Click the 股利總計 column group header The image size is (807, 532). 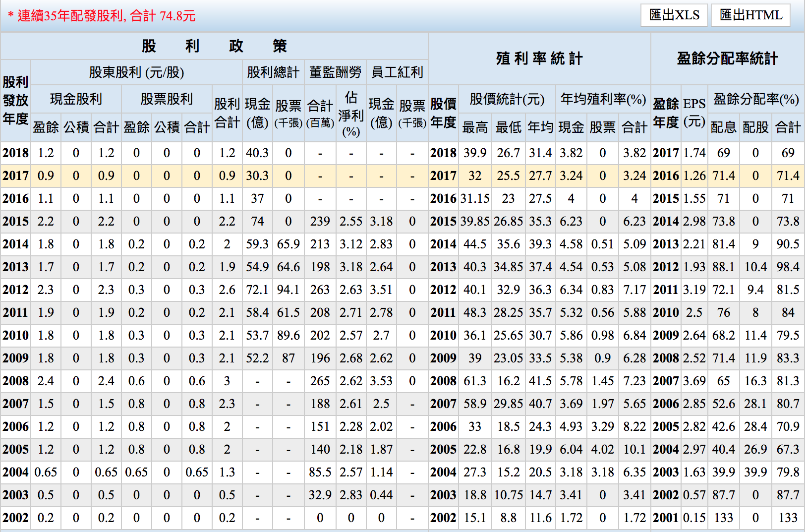(x=273, y=72)
